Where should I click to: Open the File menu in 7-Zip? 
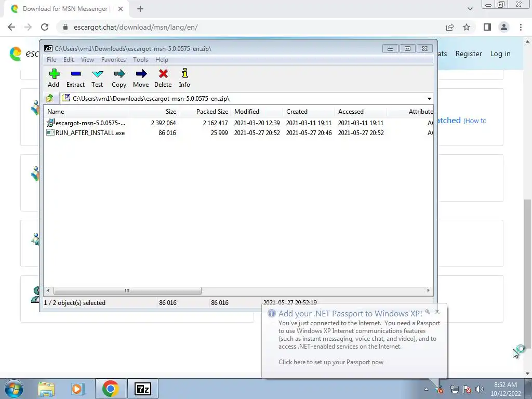pos(51,60)
